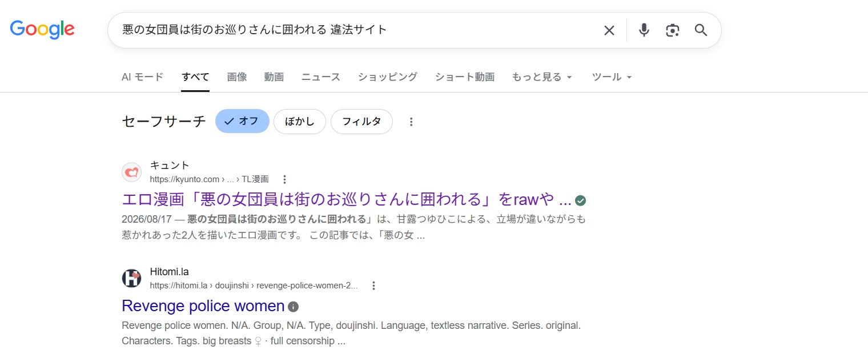Open SafeSearch more options three-dot icon

click(x=411, y=122)
